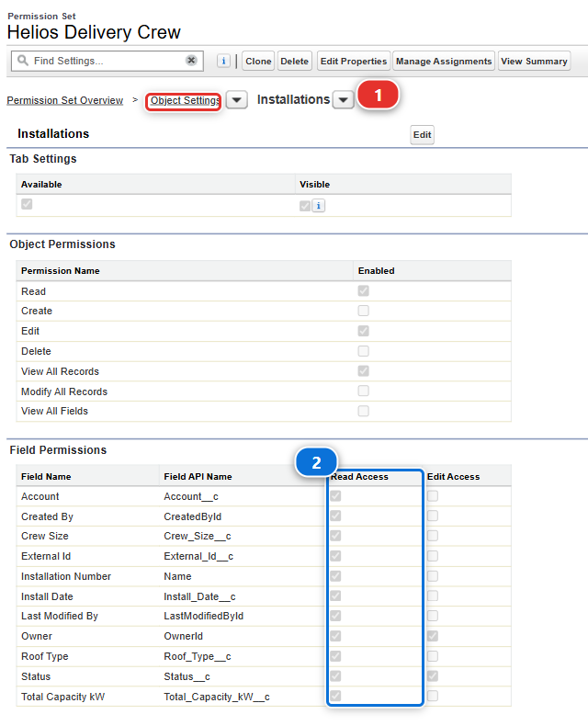
Task: Click the search magnifier icon in Find Settings
Action: (x=23, y=60)
